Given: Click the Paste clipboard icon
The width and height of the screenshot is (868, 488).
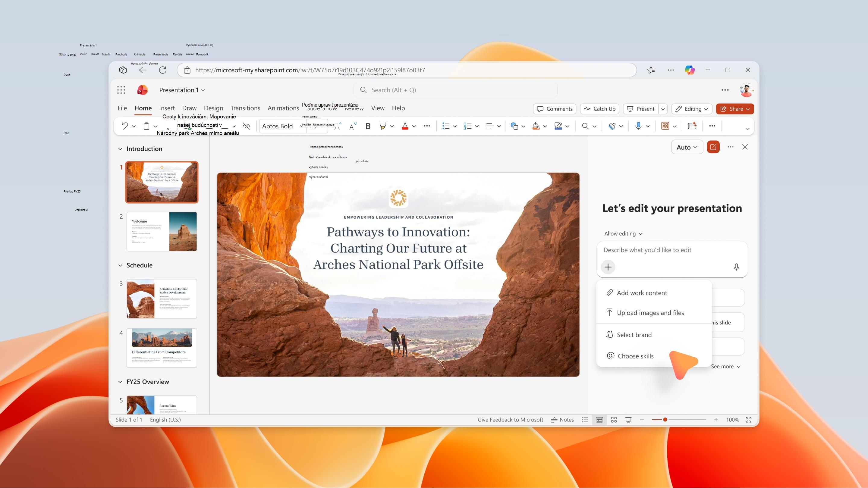Looking at the screenshot, I should [x=146, y=126].
